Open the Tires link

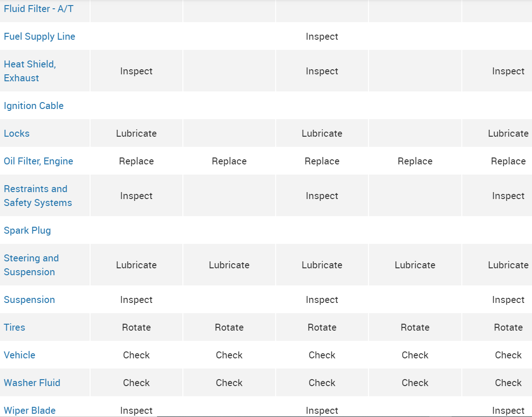coord(14,327)
